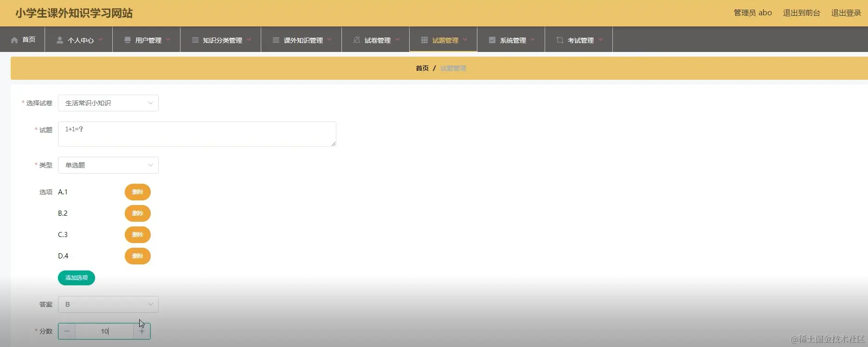Open the 系统管理 menu
Viewport: 868px width, 347px height.
[511, 39]
